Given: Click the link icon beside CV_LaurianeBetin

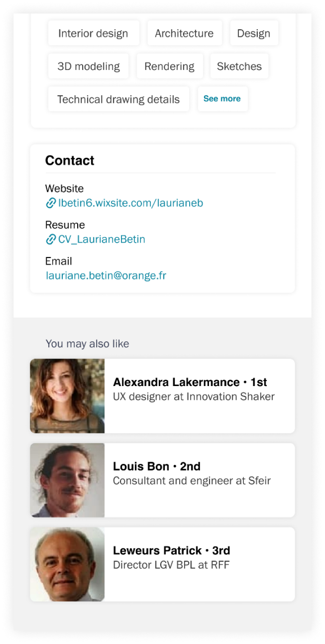Looking at the screenshot, I should 51,239.
